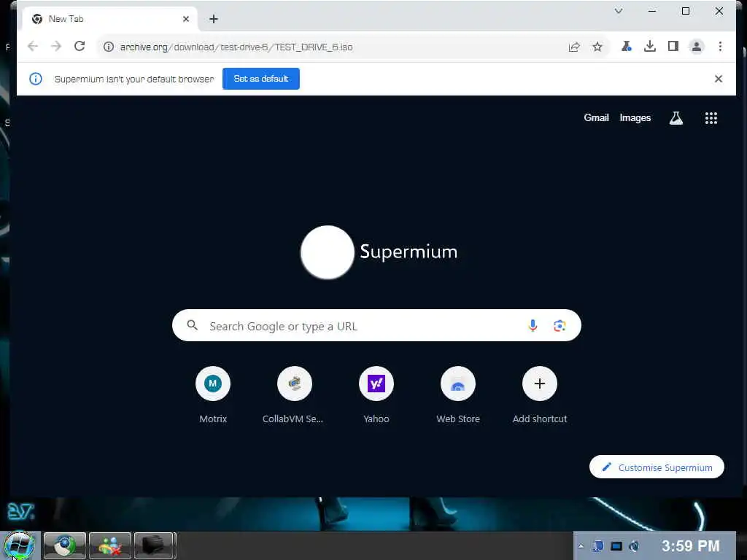Open the Web Store shortcut
This screenshot has height=560, width=747.
pyautogui.click(x=458, y=384)
